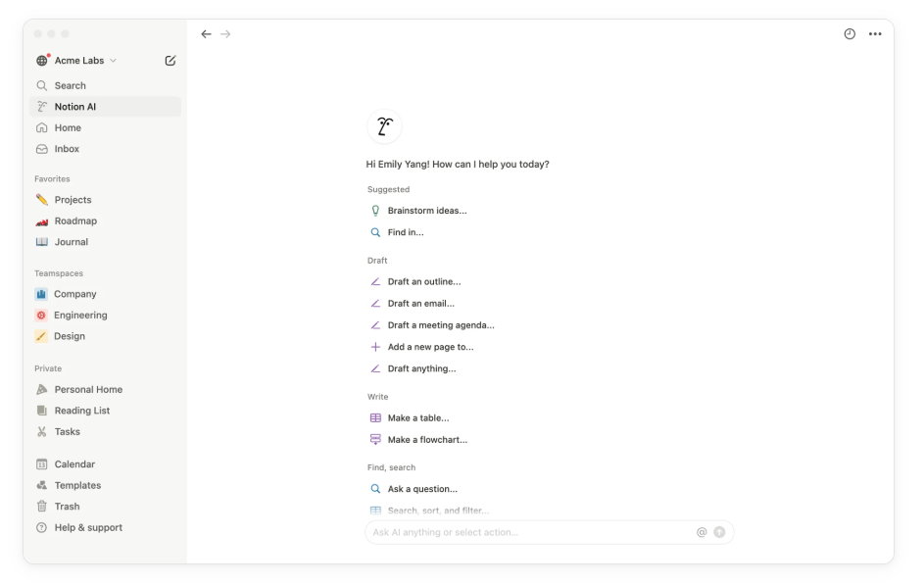Open the three-dot more options menu
This screenshot has width=924, height=585.
click(875, 34)
